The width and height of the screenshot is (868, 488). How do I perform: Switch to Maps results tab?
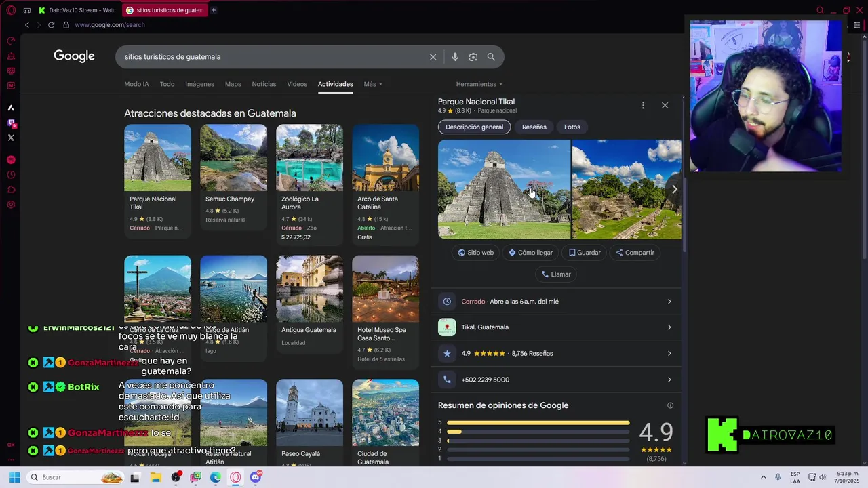(233, 84)
